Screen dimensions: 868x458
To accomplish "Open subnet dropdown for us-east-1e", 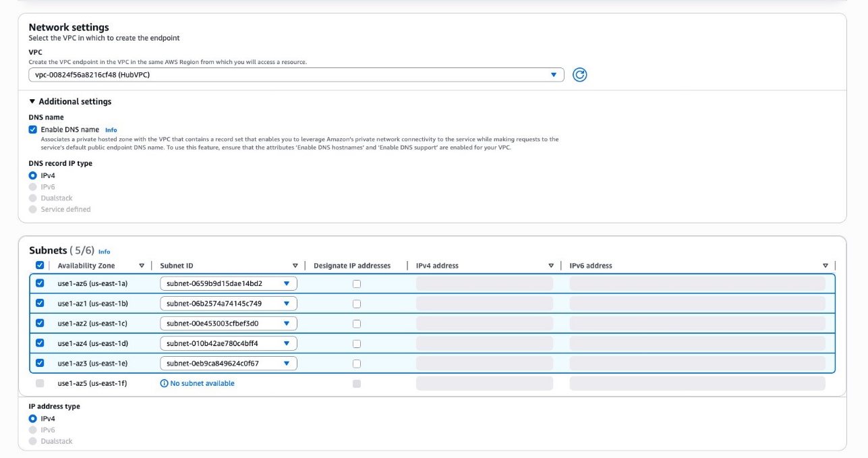I will [228, 364].
